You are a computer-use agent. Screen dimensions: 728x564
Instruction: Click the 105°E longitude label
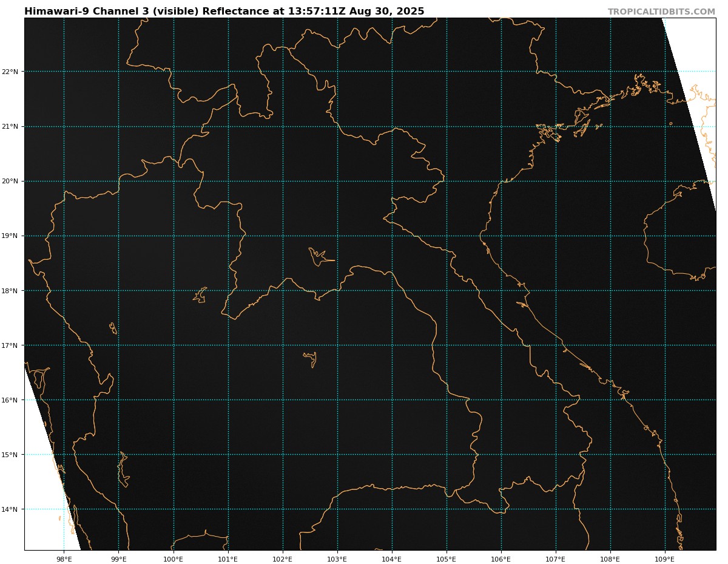[x=446, y=559]
